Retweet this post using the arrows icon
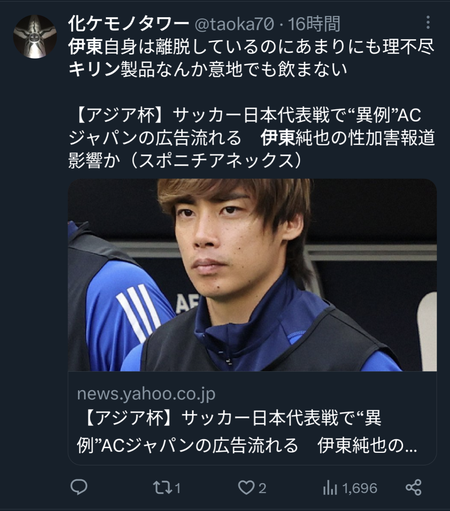Viewport: 450px width, 511px height. 162,488
